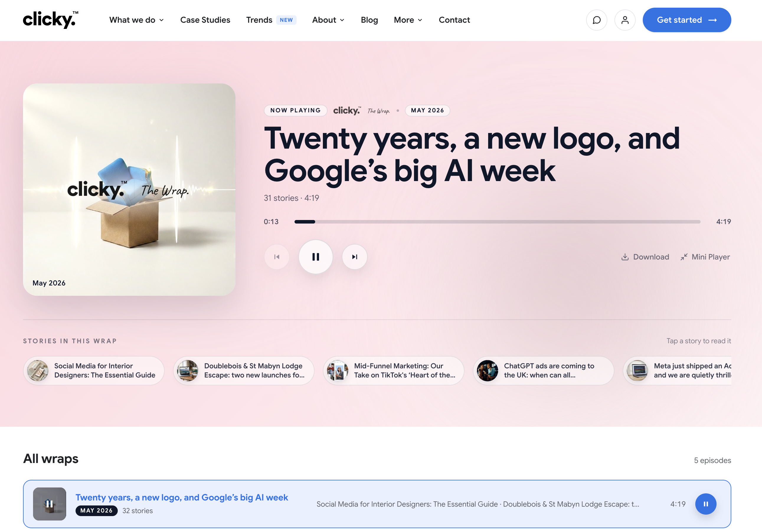Click the '5 episodes' count
Image resolution: width=762 pixels, height=532 pixels.
coord(712,460)
